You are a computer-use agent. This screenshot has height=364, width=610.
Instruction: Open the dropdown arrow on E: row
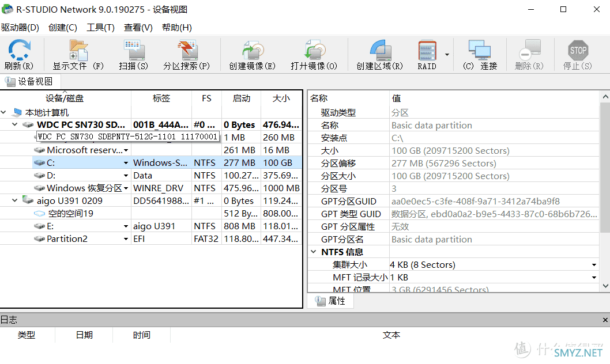[126, 226]
